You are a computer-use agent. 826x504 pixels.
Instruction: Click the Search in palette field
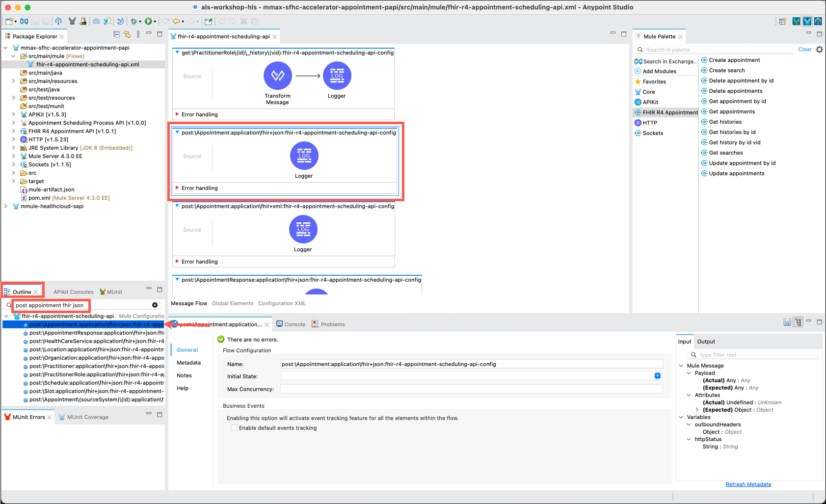(714, 50)
